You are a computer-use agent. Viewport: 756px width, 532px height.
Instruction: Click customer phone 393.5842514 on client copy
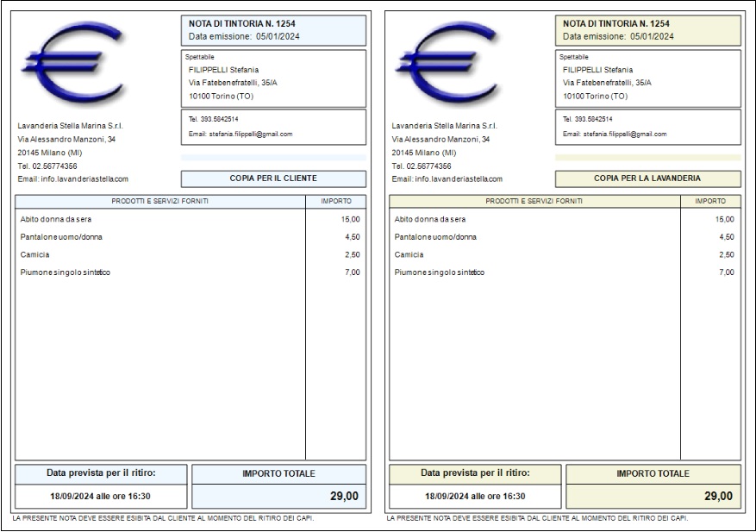tap(219, 119)
